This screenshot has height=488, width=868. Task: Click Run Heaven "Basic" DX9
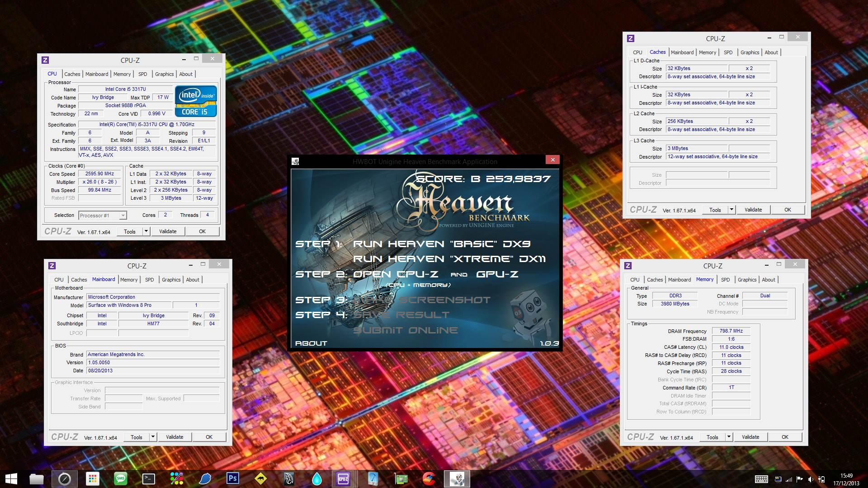click(442, 244)
